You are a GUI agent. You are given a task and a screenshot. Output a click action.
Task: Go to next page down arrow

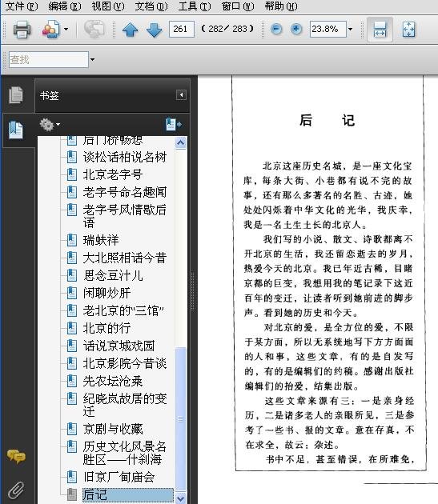(155, 30)
